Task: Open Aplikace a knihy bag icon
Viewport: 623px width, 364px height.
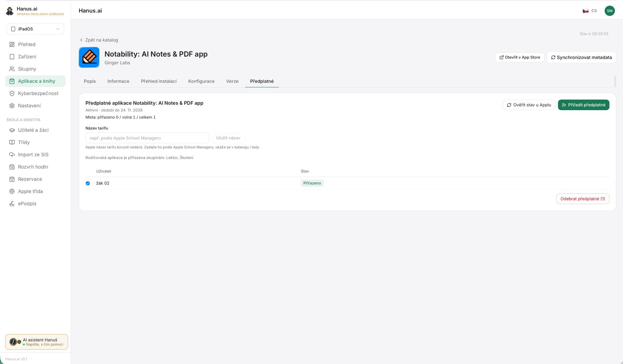Action: [12, 81]
